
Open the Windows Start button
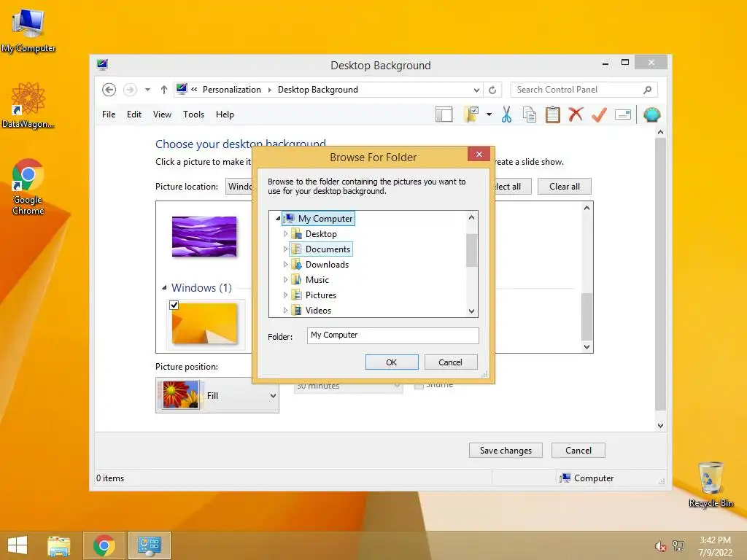coord(18,545)
